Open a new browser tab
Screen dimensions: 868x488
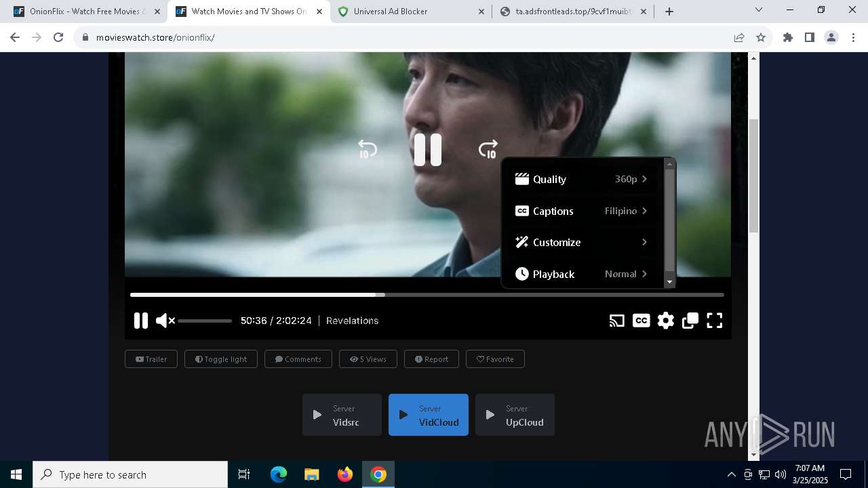coord(669,12)
